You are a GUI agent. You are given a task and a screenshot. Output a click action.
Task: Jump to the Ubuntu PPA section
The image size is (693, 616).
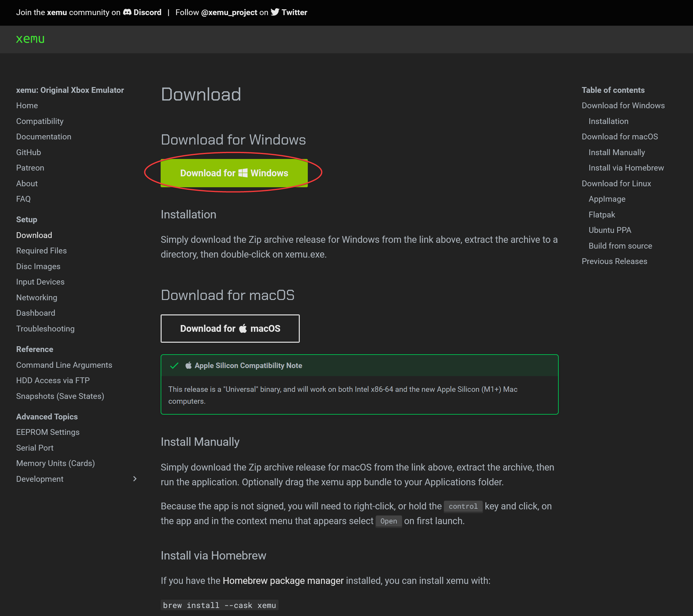tap(610, 230)
